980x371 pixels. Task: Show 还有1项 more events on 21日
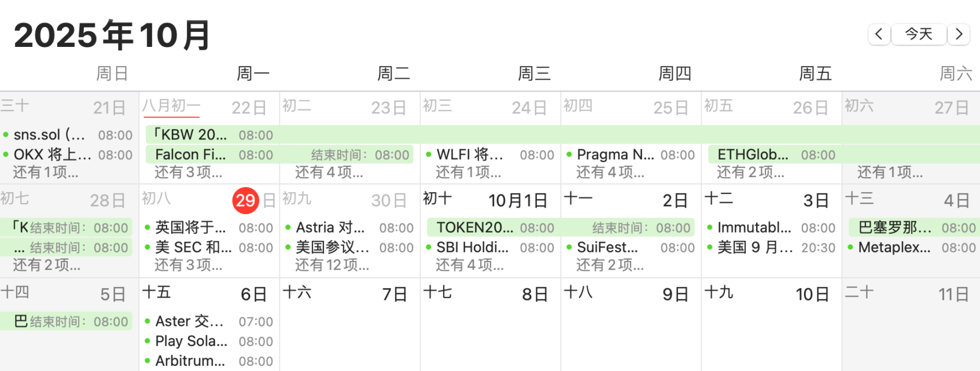(46, 172)
